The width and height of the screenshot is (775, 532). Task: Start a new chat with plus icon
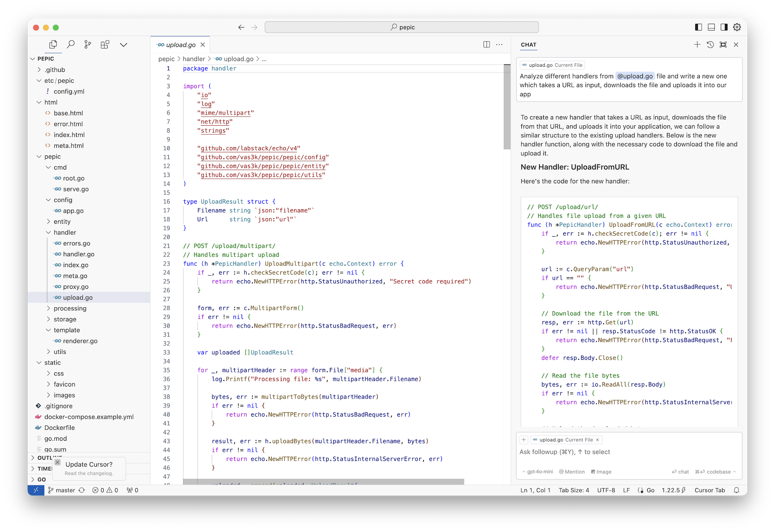(x=697, y=44)
